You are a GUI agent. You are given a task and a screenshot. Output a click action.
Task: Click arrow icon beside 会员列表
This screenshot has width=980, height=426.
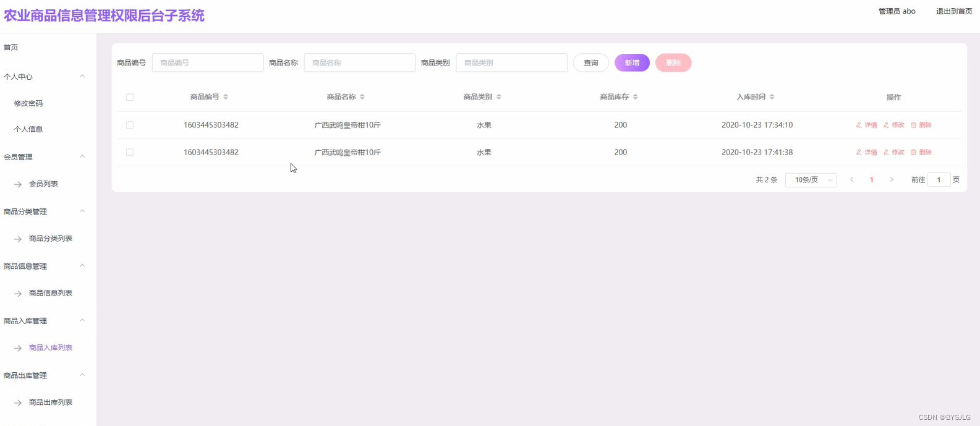[18, 184]
